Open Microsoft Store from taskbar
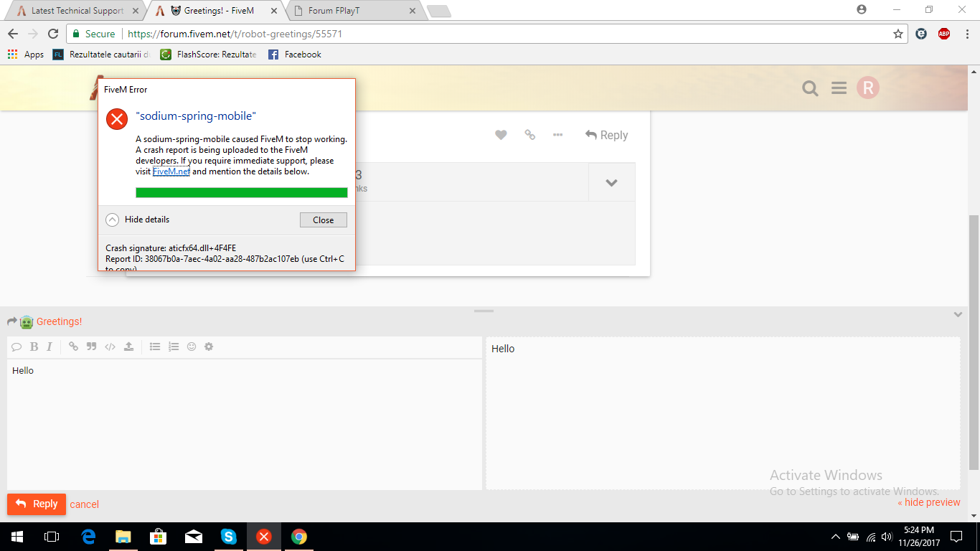Screen dimensions: 980x551 coord(159,537)
